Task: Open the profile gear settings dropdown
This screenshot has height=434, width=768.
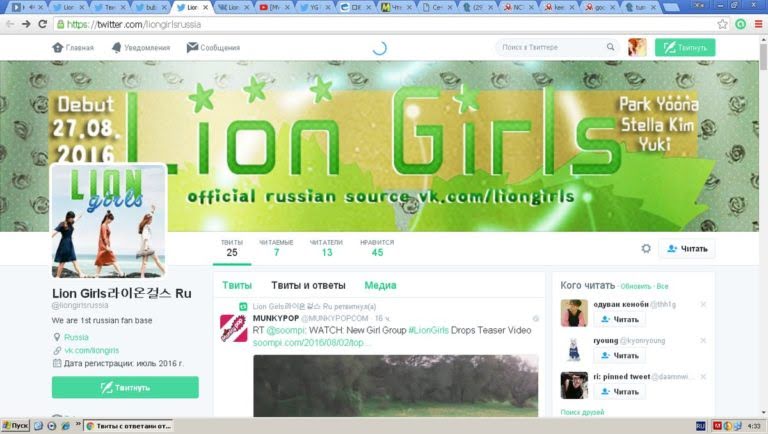Action: 646,249
